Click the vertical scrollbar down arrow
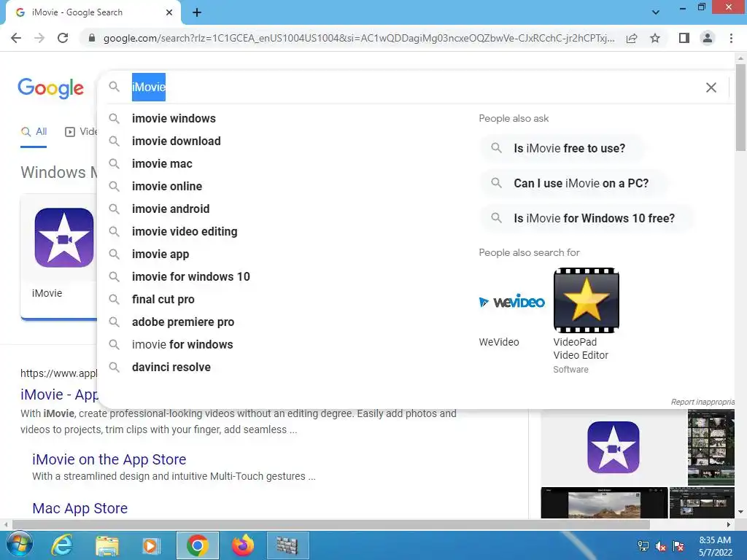This screenshot has width=747, height=560. tap(740, 512)
